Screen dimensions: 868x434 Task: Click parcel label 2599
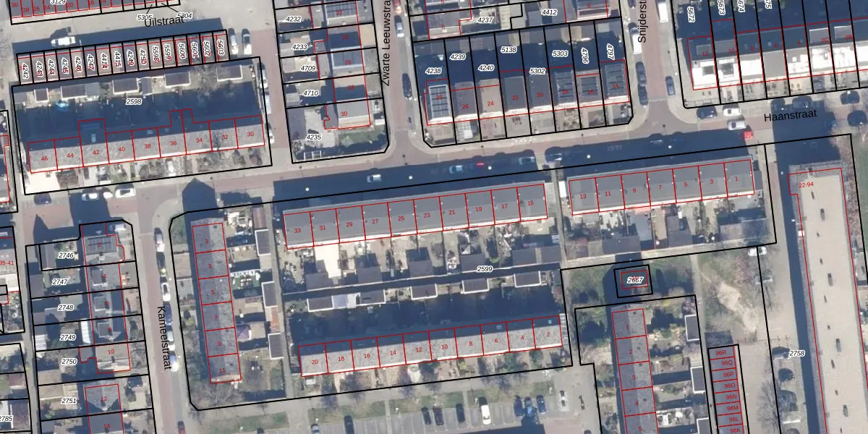click(x=485, y=269)
